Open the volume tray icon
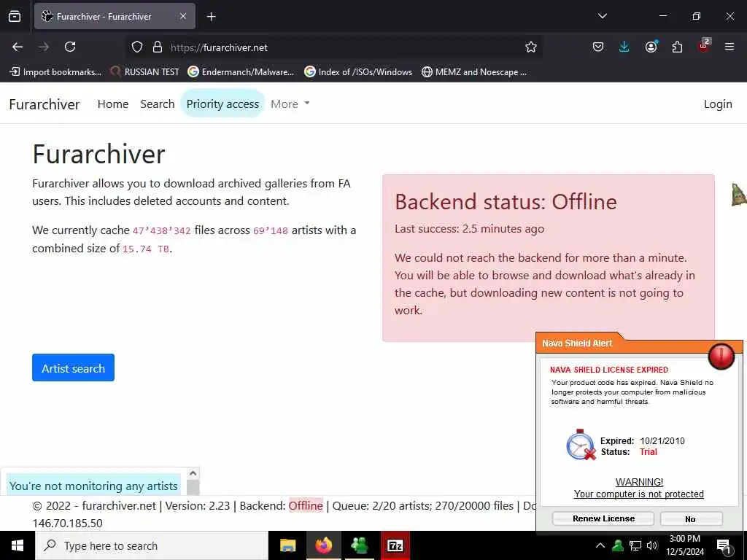Image resolution: width=747 pixels, height=560 pixels. click(x=651, y=545)
